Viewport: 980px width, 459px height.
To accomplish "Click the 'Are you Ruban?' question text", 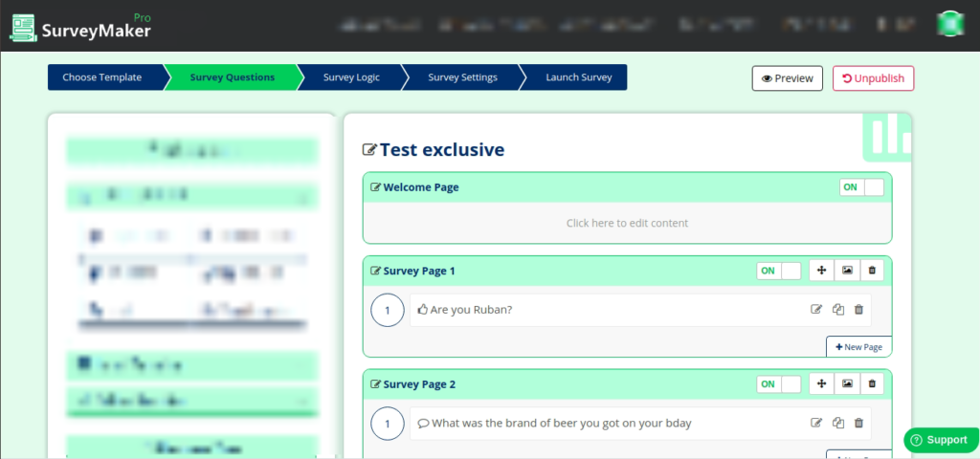I will 471,310.
